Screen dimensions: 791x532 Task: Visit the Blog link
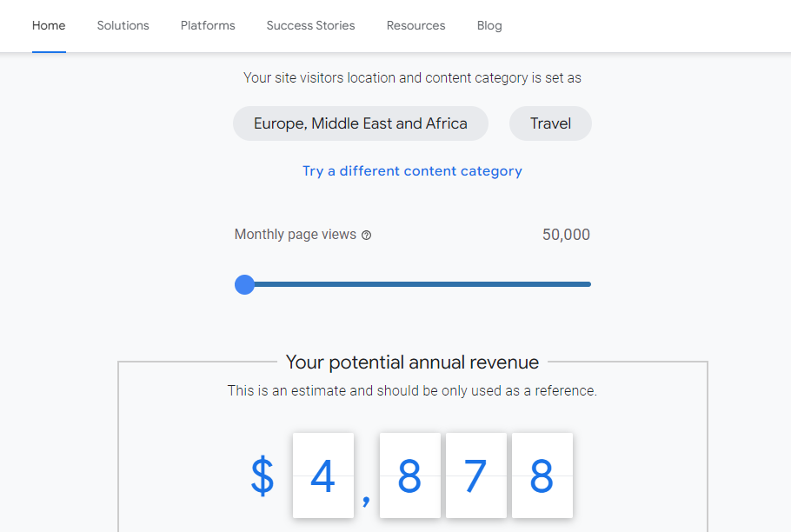pos(489,26)
